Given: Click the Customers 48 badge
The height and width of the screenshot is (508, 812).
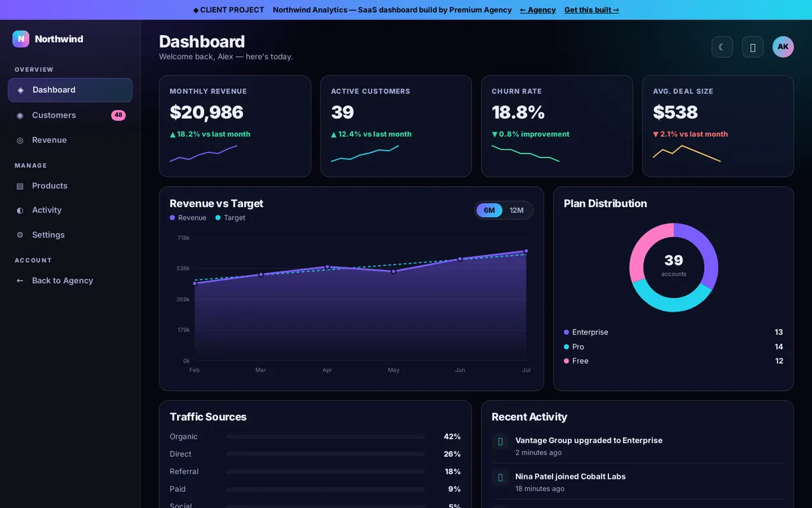Looking at the screenshot, I should pyautogui.click(x=118, y=116).
